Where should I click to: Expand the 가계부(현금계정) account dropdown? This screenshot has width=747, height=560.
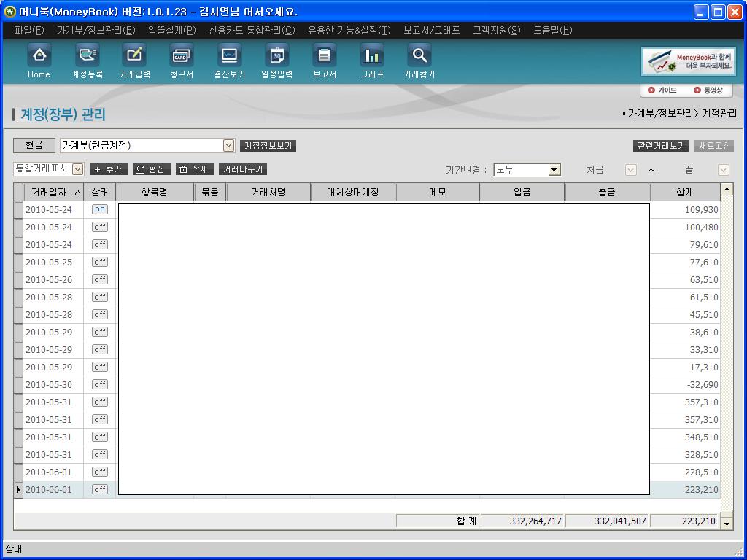click(228, 146)
